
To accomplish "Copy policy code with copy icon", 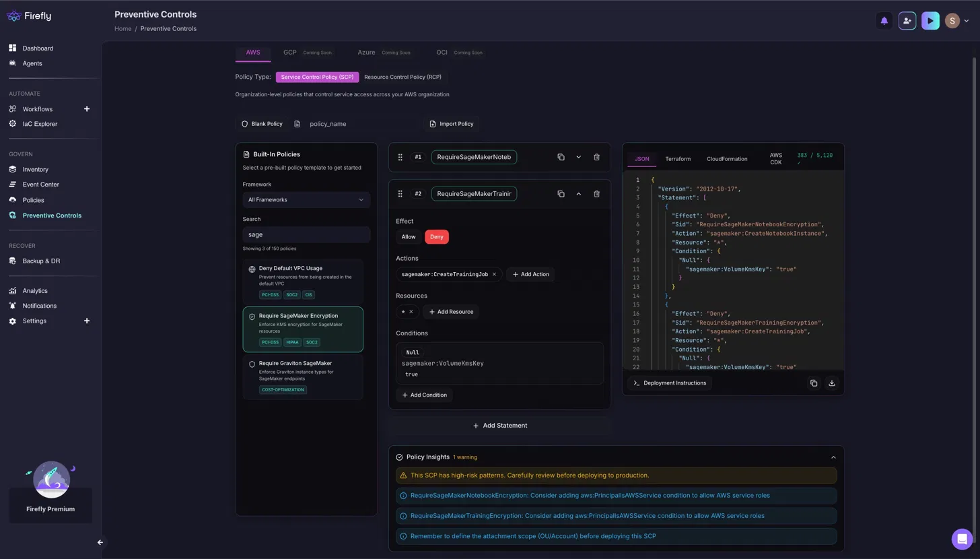I will tap(814, 383).
